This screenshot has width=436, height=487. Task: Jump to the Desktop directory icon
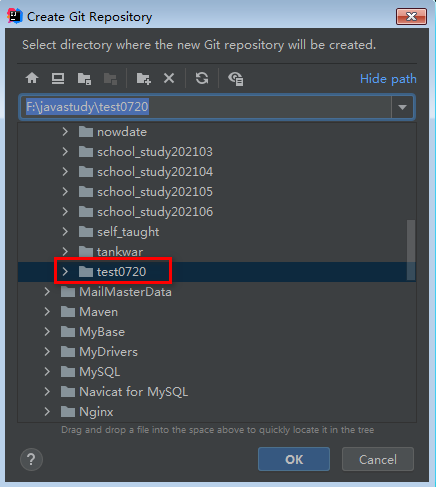[x=58, y=78]
